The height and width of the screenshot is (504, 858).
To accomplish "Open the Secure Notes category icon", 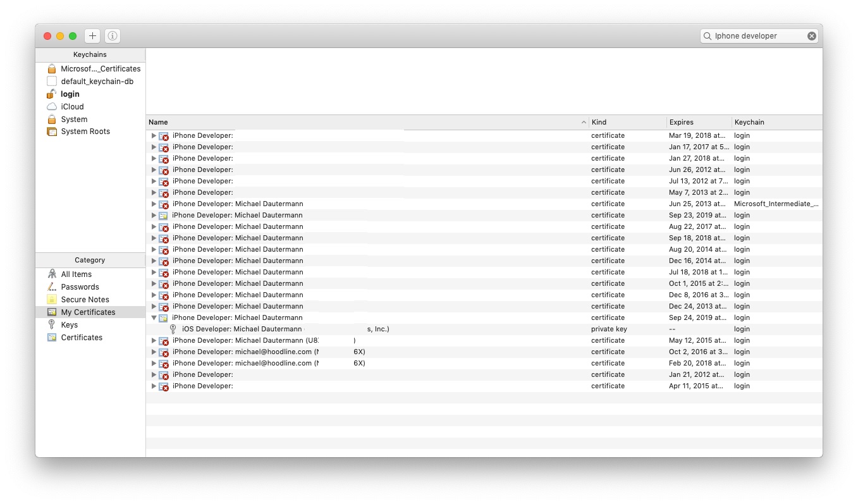I will click(x=52, y=299).
